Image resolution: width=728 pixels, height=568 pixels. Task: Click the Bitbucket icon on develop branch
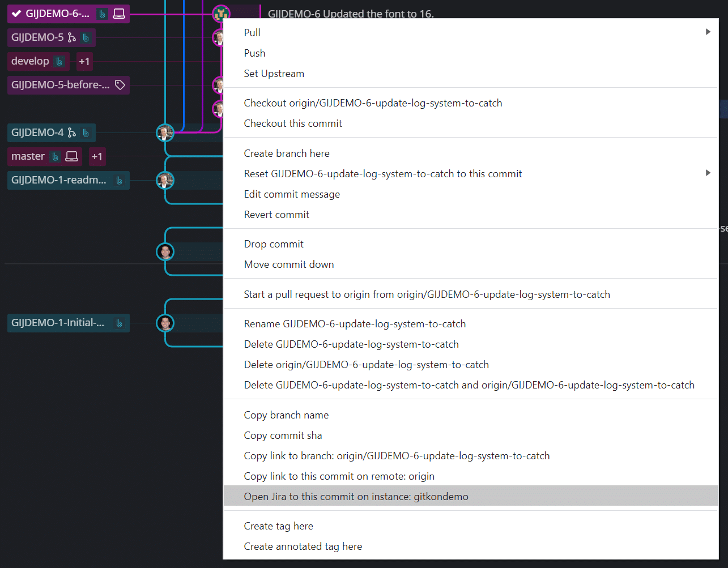pyautogui.click(x=60, y=61)
